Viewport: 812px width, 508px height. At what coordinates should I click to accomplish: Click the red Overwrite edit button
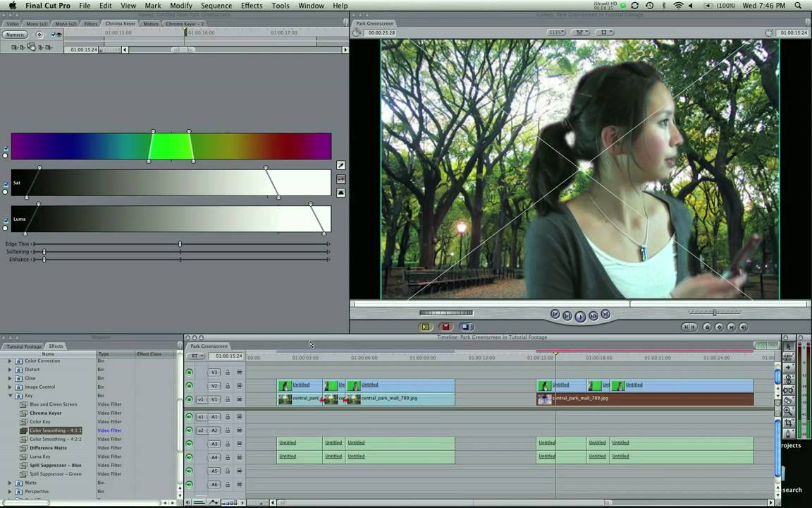point(445,327)
